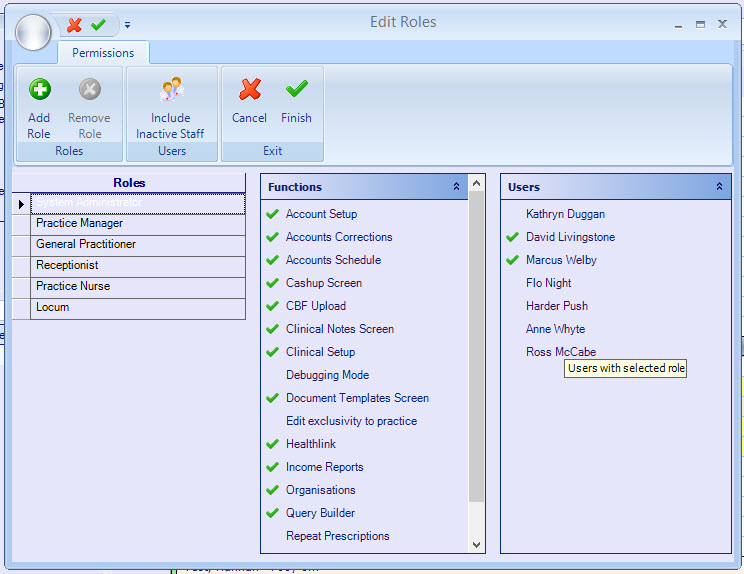Image resolution: width=744 pixels, height=574 pixels.
Task: Toggle the Income Reports permission check
Action: (272, 467)
